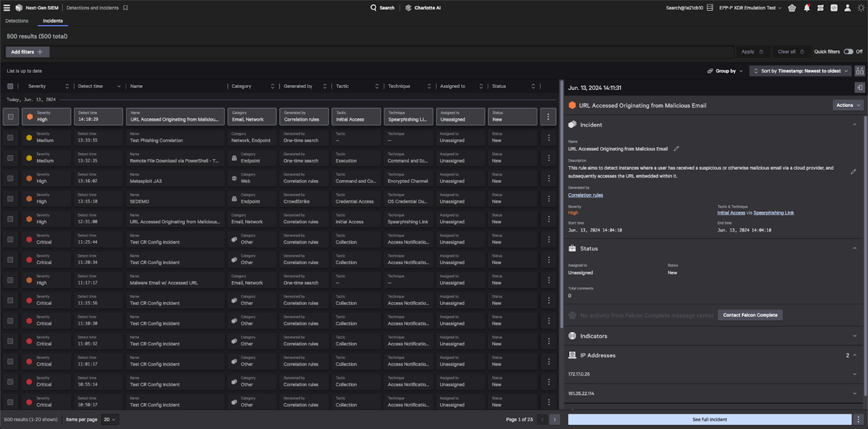The image size is (868, 429).
Task: Collapse the Incident section
Action: tap(855, 124)
